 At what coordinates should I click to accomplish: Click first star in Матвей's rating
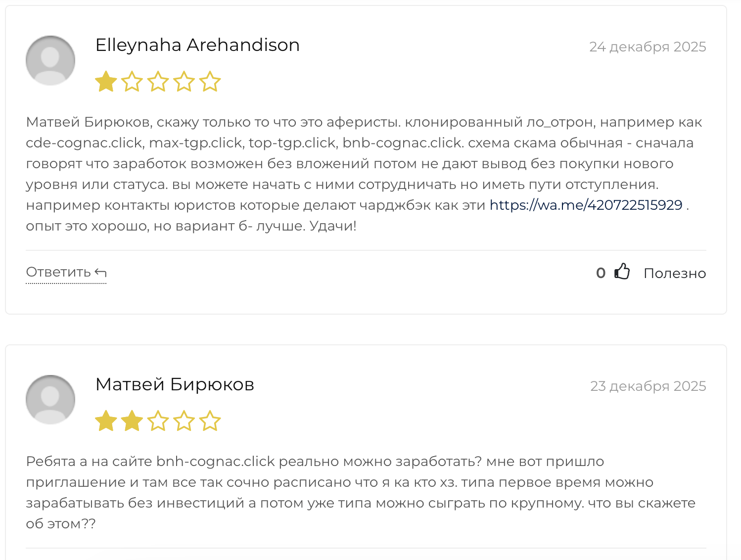click(106, 421)
